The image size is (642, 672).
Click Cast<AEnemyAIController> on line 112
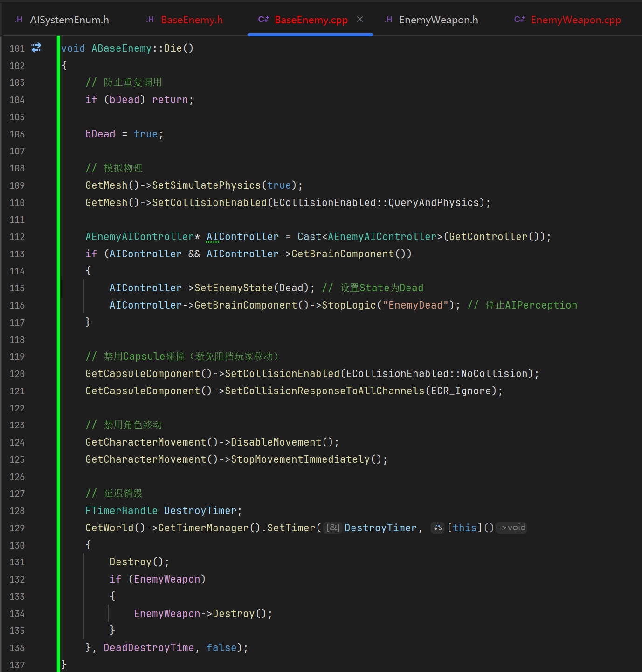370,237
